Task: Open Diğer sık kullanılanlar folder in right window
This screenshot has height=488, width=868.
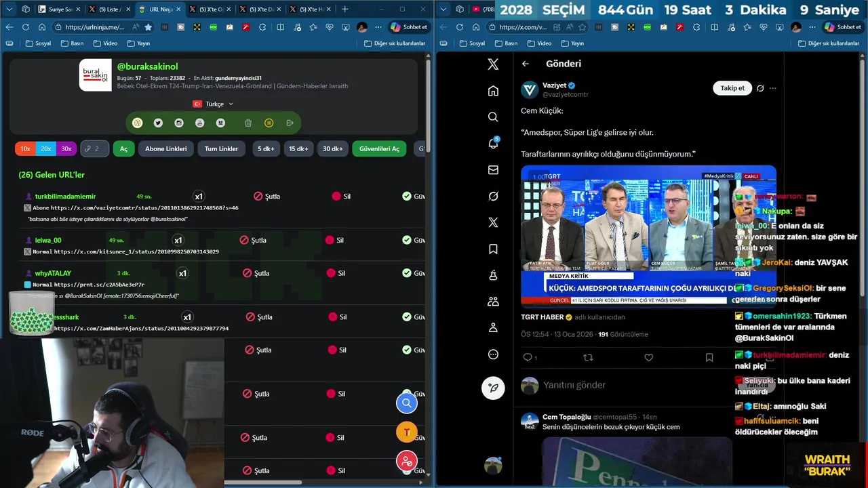Action: pyautogui.click(x=828, y=43)
